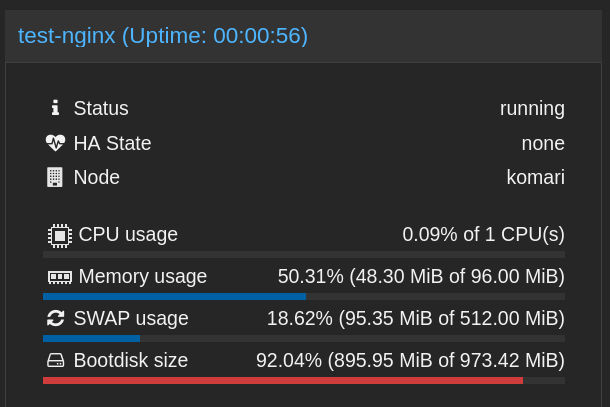Select the 'komari' node name value
Viewport: 610px width, 407px height.
click(x=536, y=177)
